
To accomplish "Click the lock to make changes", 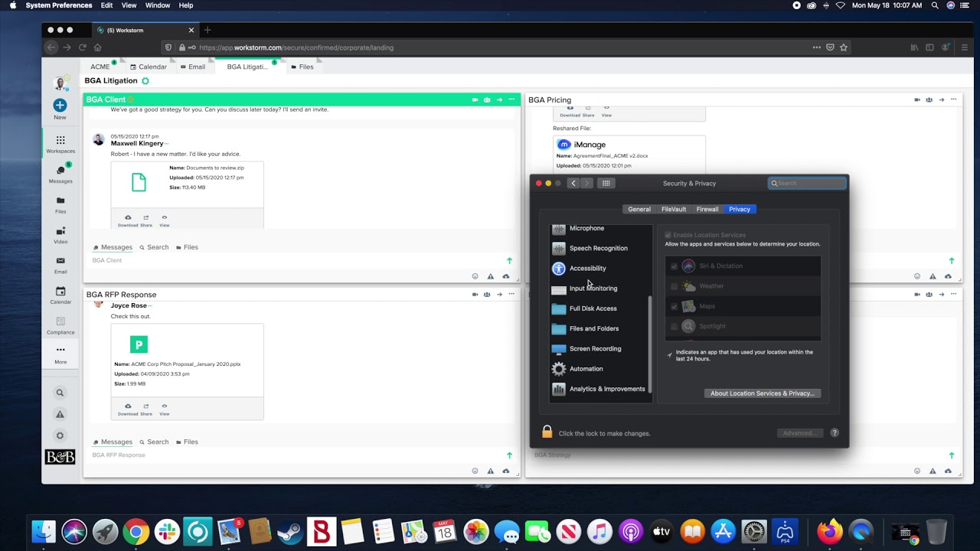I will pos(547,432).
